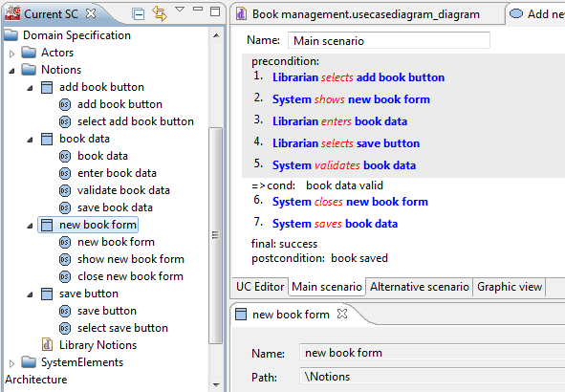Click the tree vertical scrollbar thumb
This screenshot has height=392, width=565.
pyautogui.click(x=215, y=235)
